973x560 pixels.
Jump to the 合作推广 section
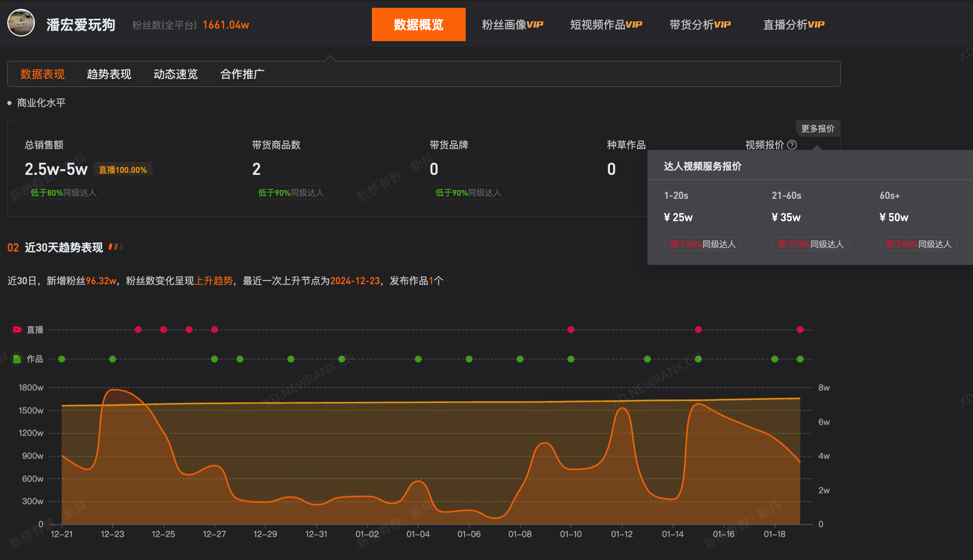[242, 74]
